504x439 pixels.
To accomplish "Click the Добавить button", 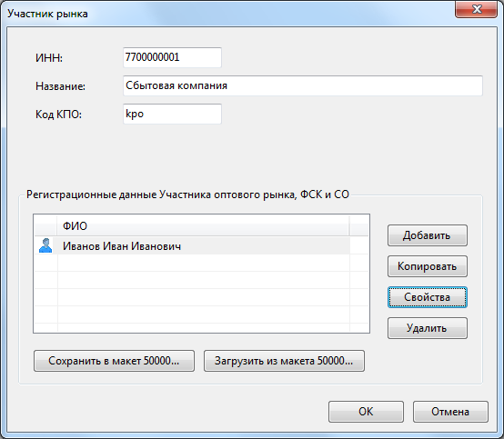I will pos(428,235).
